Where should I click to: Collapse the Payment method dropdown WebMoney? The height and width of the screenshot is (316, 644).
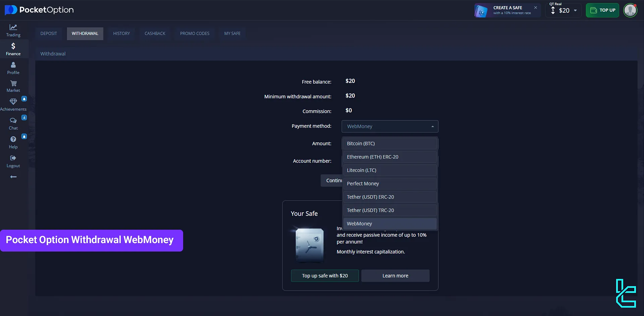(390, 126)
